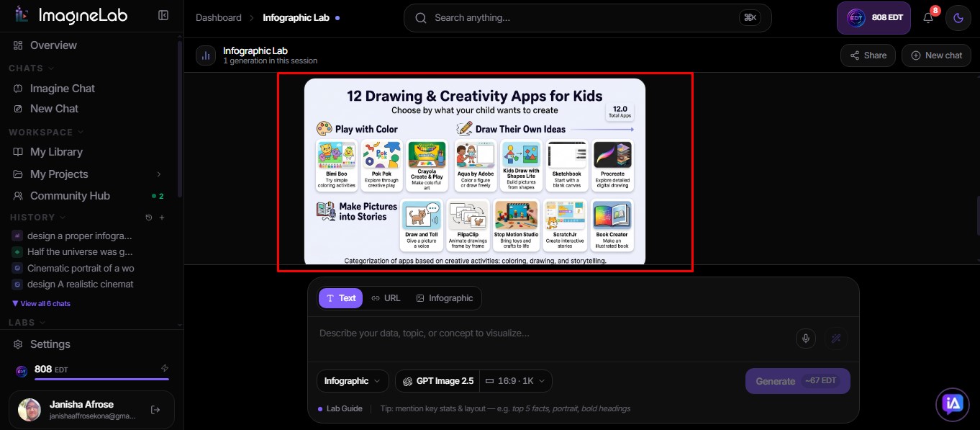
Task: Click View all 6 chats link
Action: pos(42,304)
